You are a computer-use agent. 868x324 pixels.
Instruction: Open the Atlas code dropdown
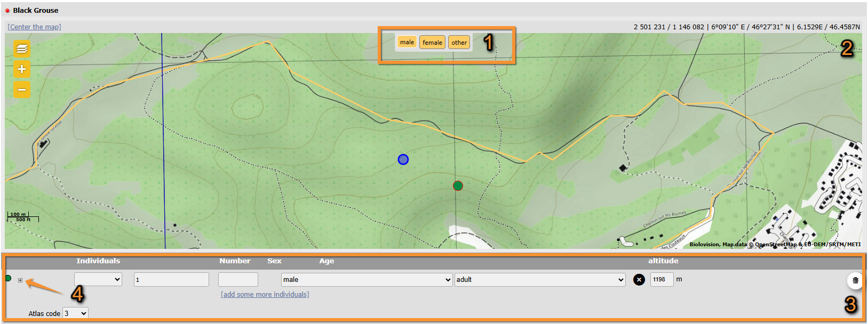click(x=75, y=313)
